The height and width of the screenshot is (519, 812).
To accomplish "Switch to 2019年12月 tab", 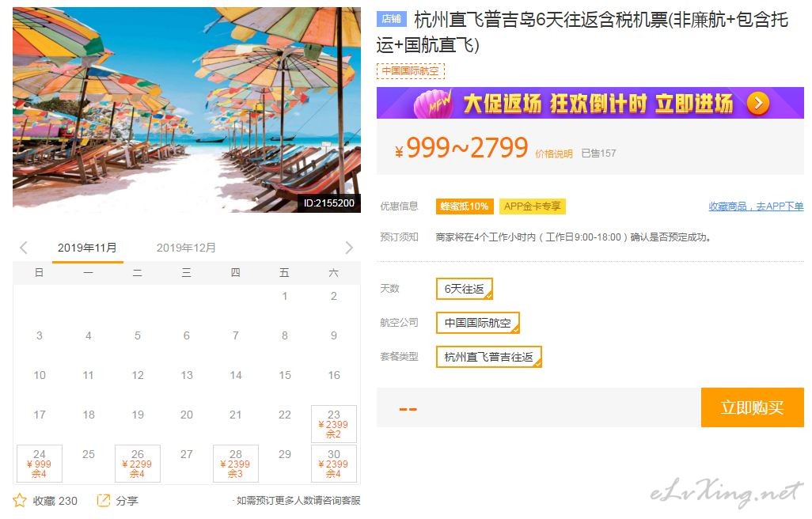I will point(186,248).
